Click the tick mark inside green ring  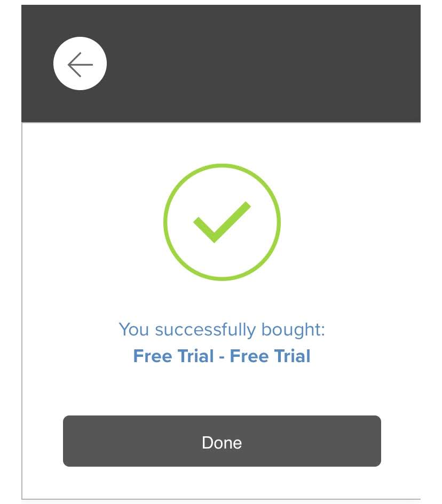pyautogui.click(x=222, y=222)
